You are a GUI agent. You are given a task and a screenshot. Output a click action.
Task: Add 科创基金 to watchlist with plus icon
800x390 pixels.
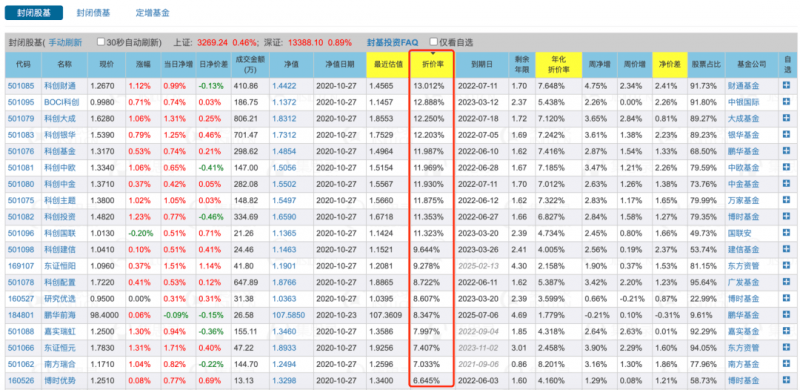click(x=787, y=151)
